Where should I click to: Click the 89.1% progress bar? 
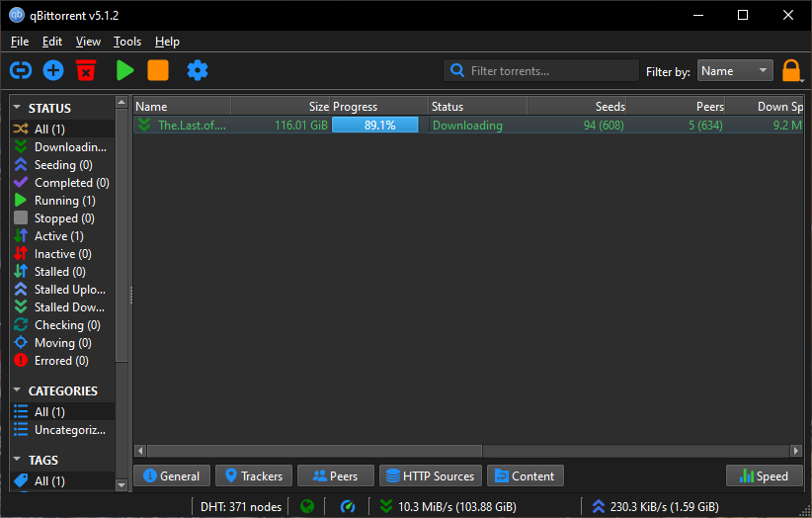click(x=375, y=125)
